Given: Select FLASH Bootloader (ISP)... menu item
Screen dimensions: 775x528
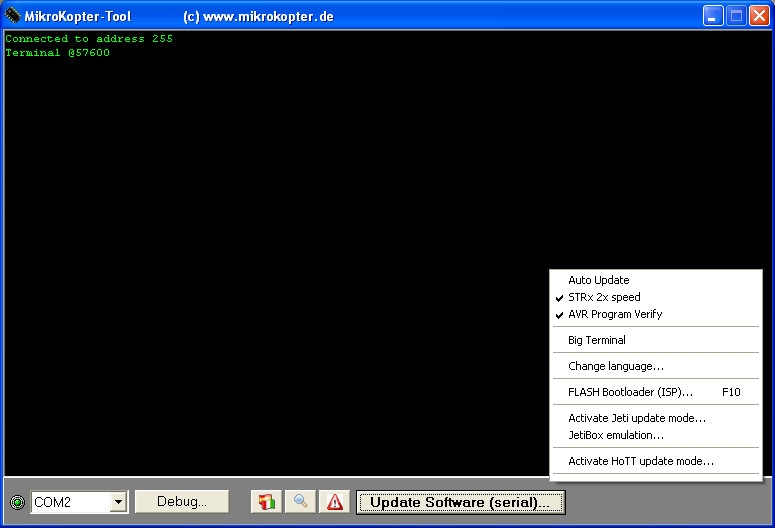Looking at the screenshot, I should click(x=630, y=392).
